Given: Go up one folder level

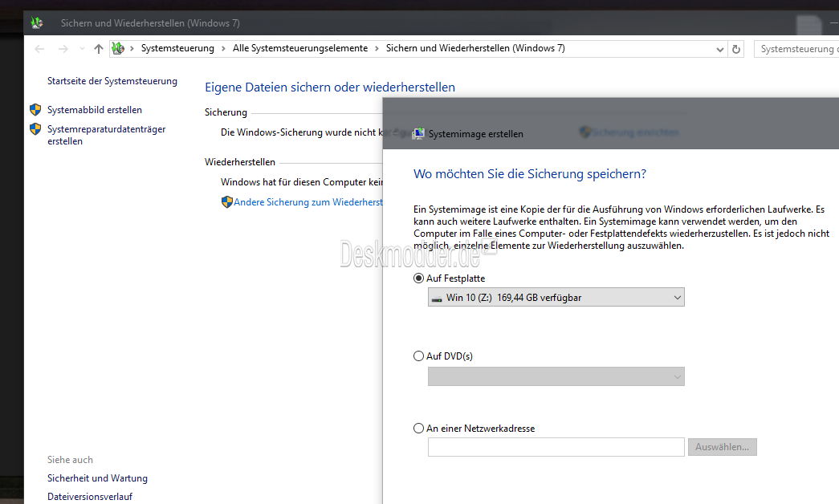Looking at the screenshot, I should click(x=99, y=49).
